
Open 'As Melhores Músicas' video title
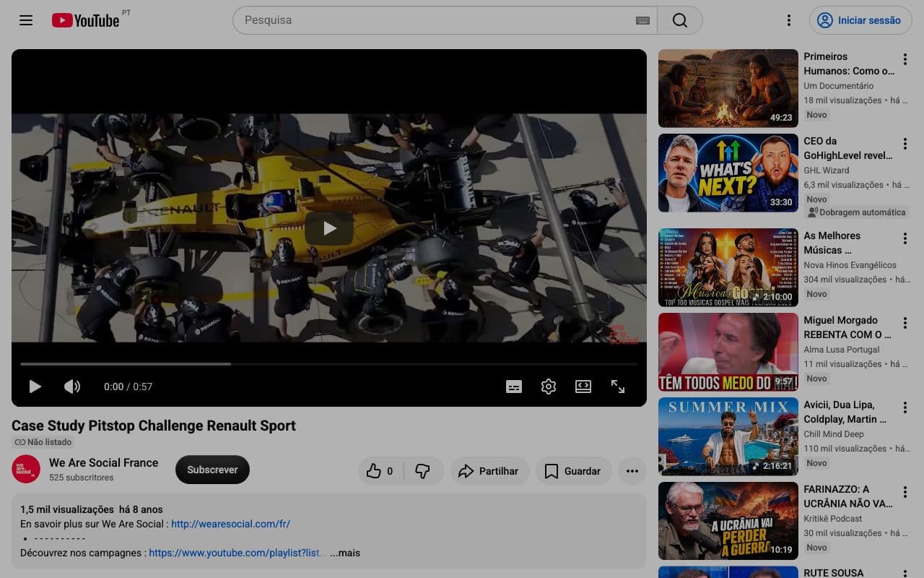(832, 243)
